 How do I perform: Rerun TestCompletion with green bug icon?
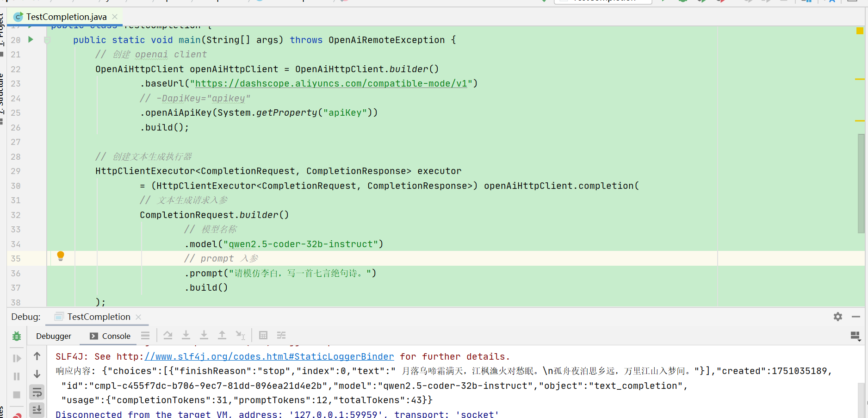[x=17, y=337]
